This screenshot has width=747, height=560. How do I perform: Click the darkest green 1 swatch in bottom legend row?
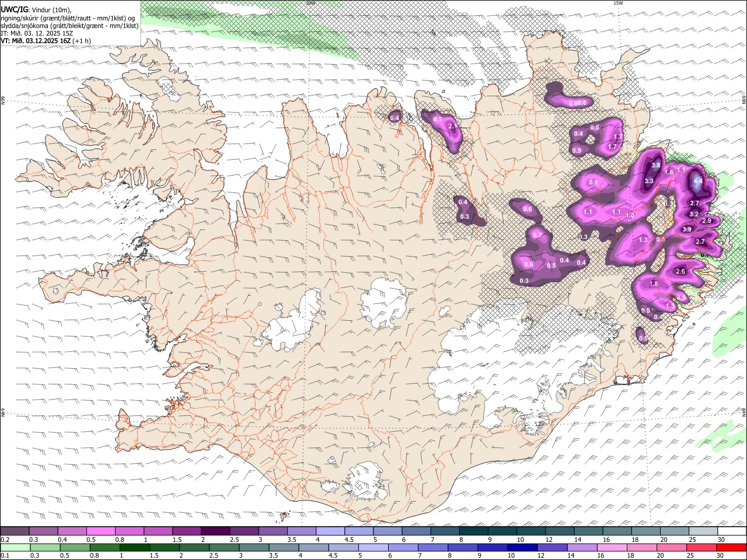coord(134,548)
